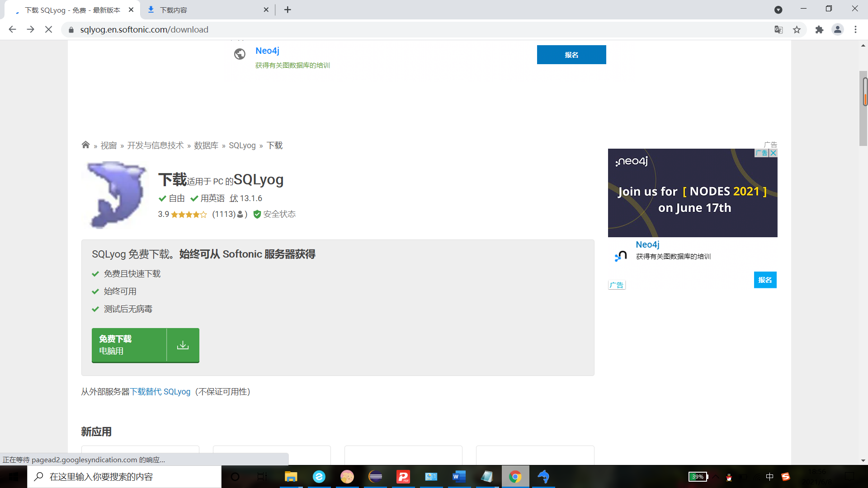Bookmark this page with the star icon

tap(797, 30)
